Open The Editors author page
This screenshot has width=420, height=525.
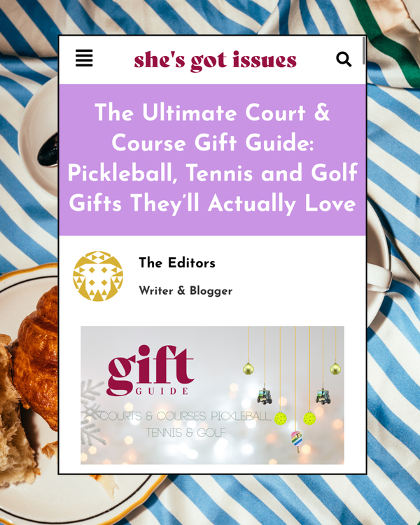[x=177, y=262]
